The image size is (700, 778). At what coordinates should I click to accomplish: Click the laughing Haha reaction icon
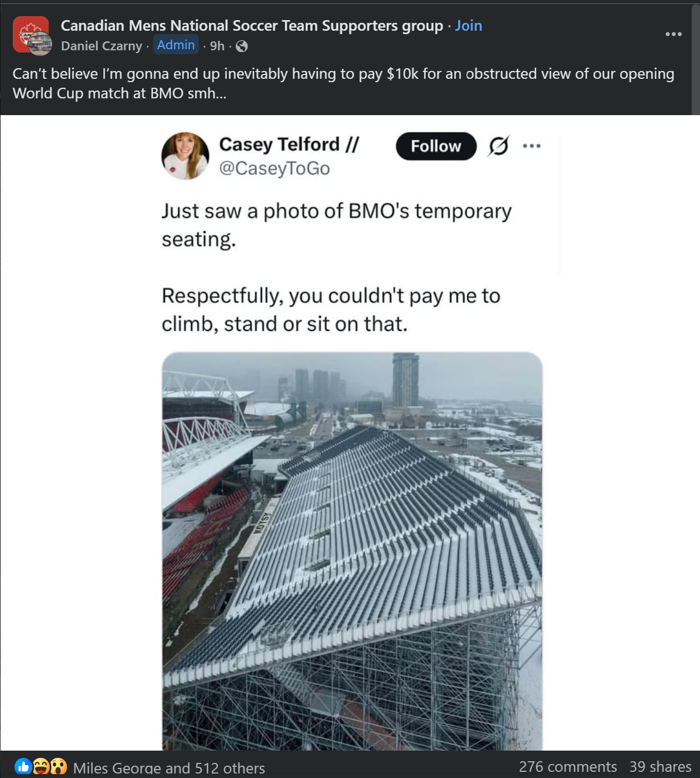click(x=41, y=766)
